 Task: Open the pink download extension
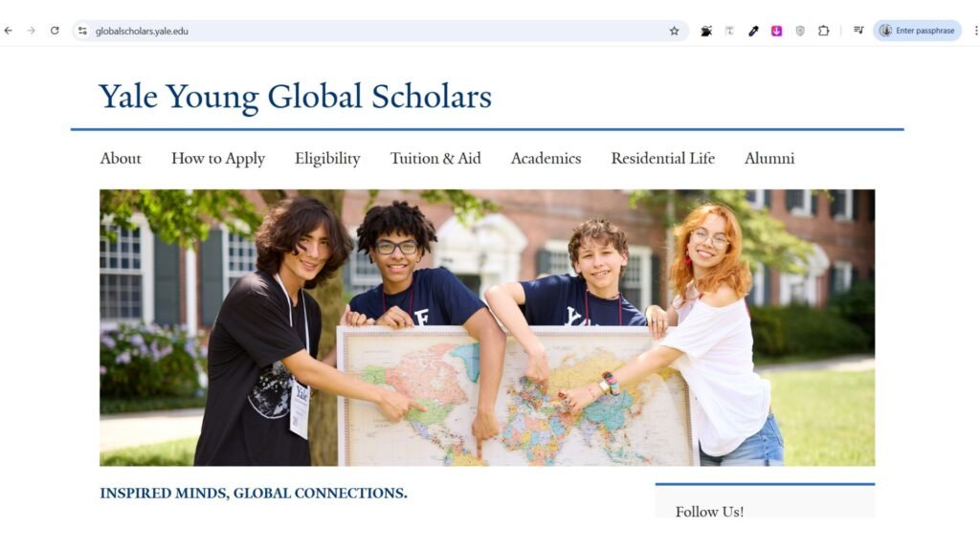pos(776,31)
